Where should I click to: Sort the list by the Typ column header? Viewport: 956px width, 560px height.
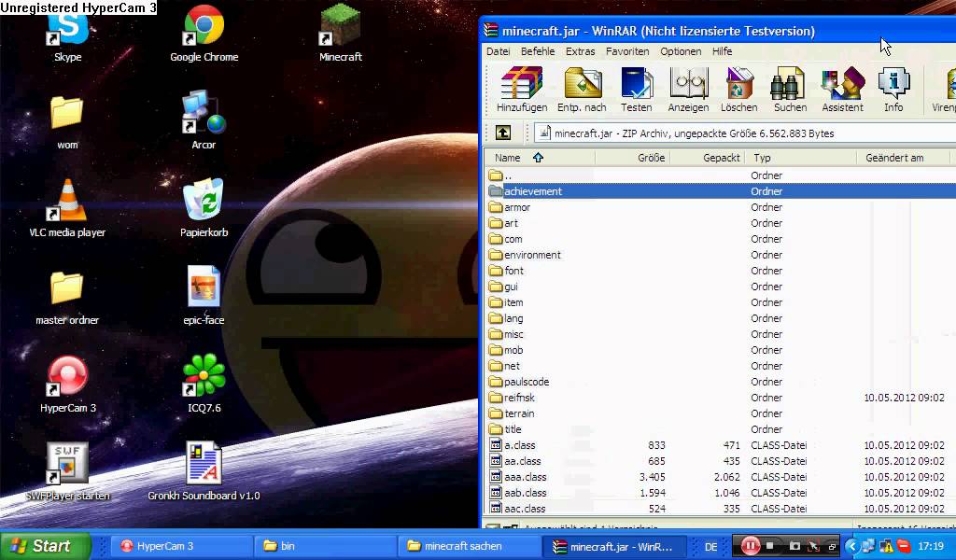coord(800,158)
